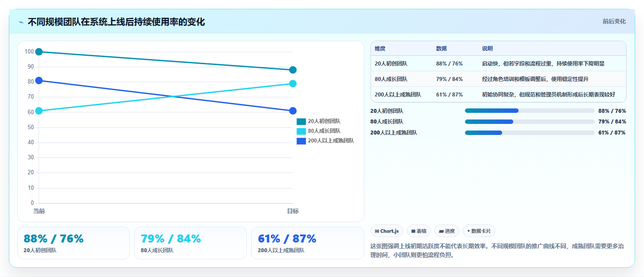
Task: Click the summary paragraph starting 这张图强调
Action: (x=497, y=250)
